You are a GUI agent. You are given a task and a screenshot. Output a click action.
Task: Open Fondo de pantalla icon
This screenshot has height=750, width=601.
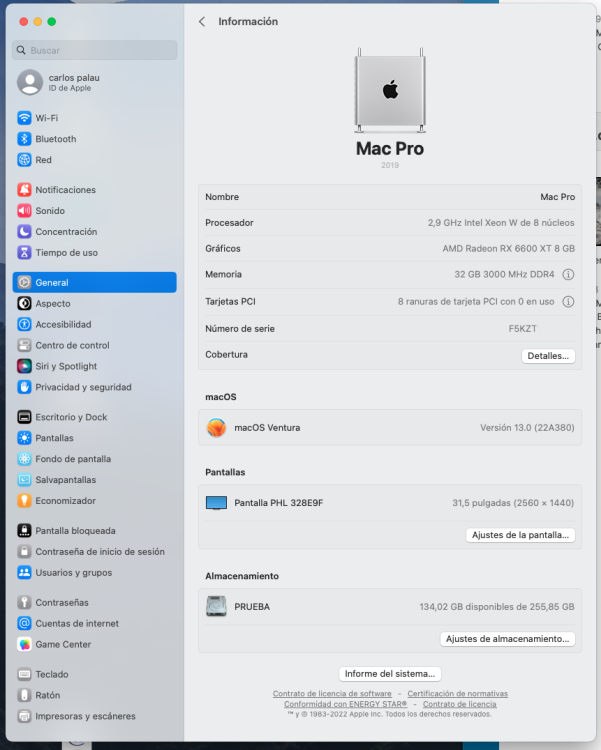click(24, 459)
